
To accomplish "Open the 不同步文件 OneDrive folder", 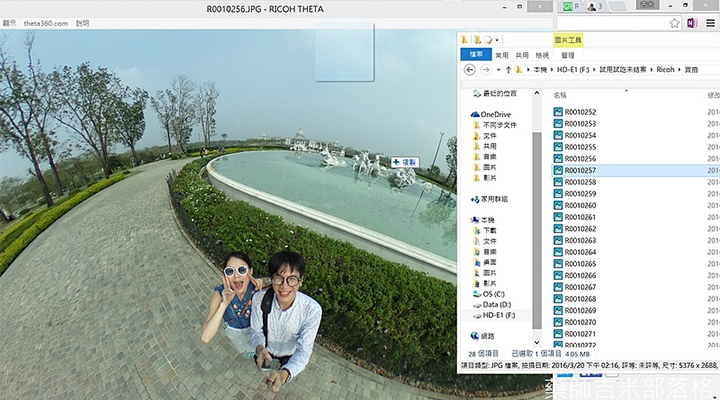I will pos(500,125).
